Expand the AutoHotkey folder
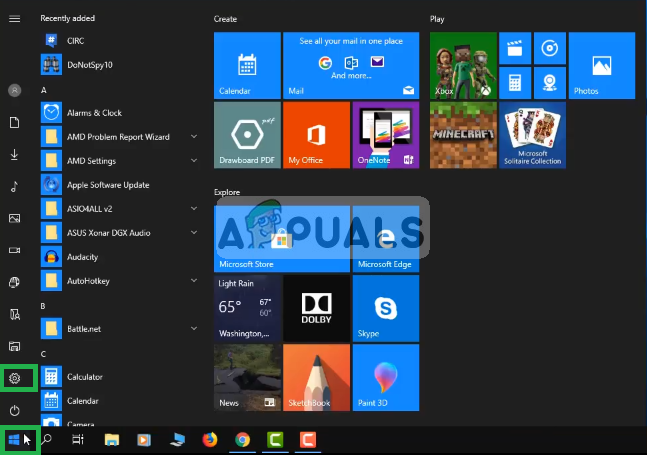 click(193, 280)
